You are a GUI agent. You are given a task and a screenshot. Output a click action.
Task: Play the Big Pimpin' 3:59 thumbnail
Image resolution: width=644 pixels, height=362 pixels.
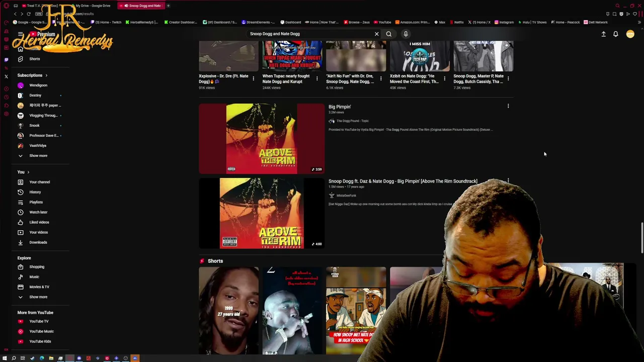(x=262, y=139)
